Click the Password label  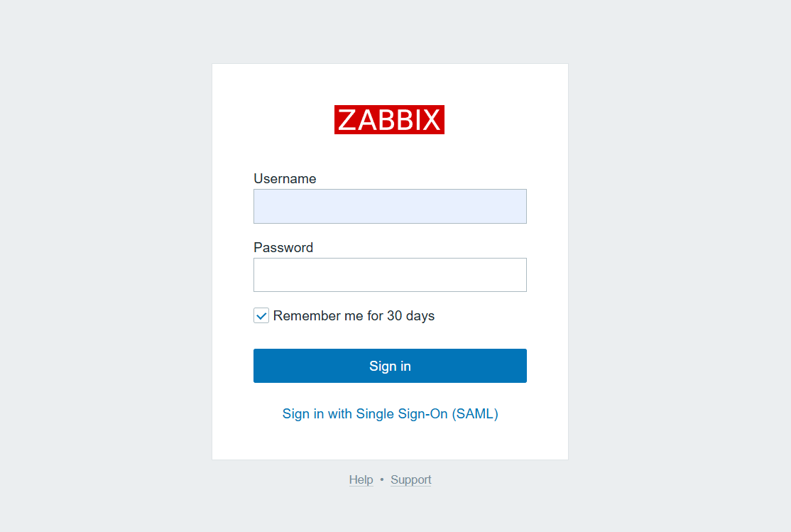(x=283, y=247)
